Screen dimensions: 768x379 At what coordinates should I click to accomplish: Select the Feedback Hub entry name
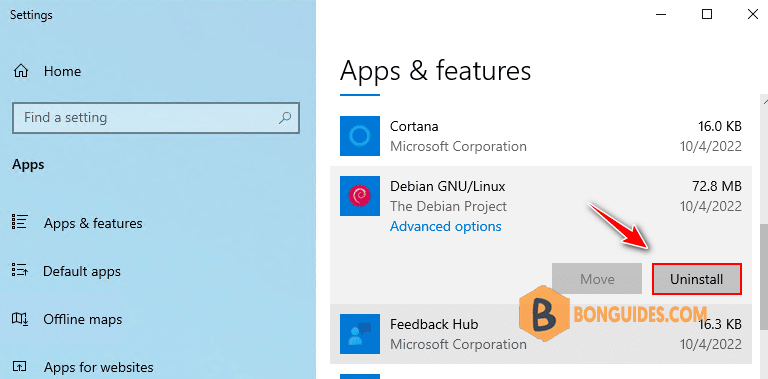point(434,324)
